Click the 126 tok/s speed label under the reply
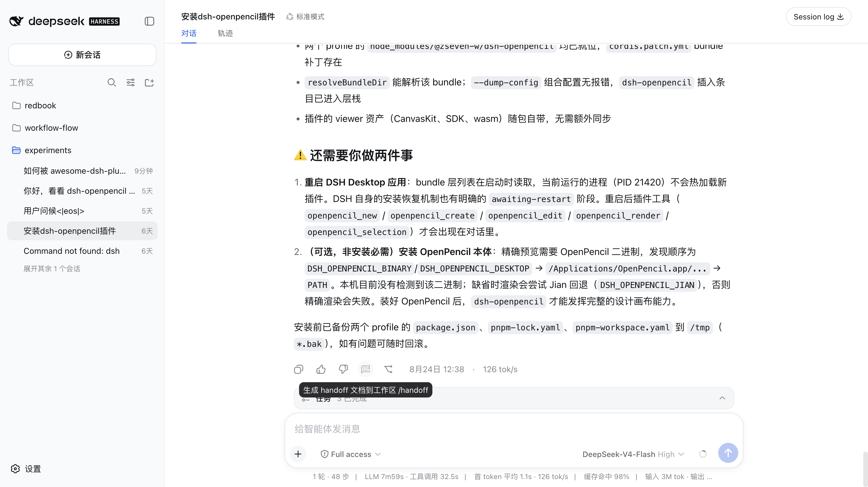The image size is (868, 487). coord(500,369)
